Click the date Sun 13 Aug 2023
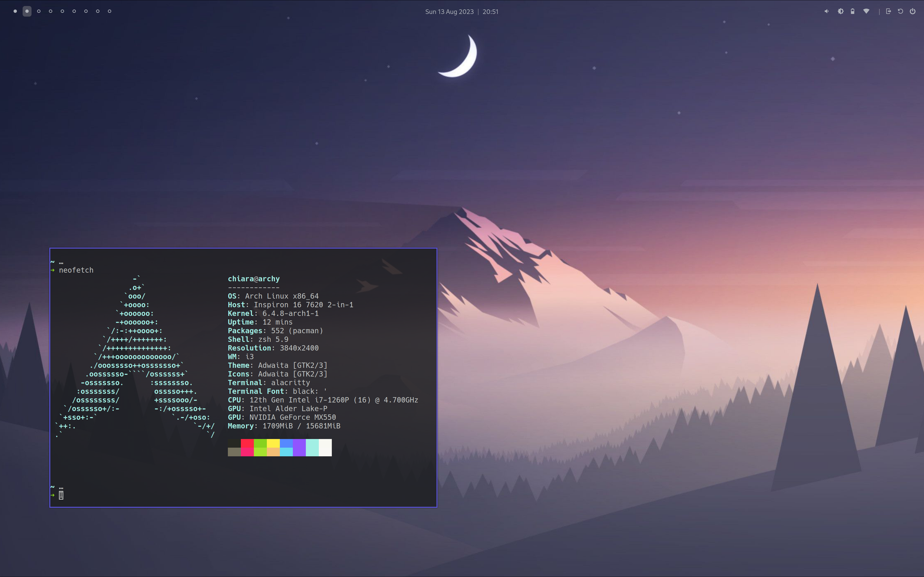The width and height of the screenshot is (924, 577). (449, 12)
